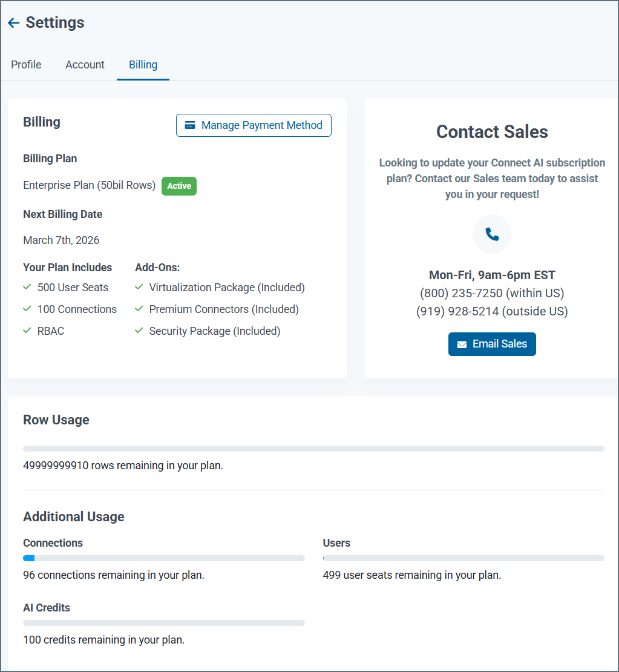Open the Billing tab
The image size is (619, 672).
(143, 64)
